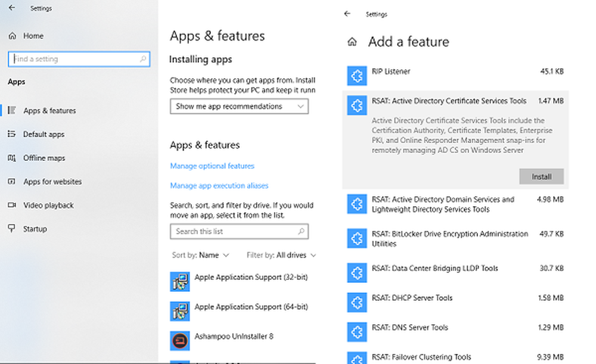Focus the Search this list field
Screen dimensions: 596x364
[239, 231]
